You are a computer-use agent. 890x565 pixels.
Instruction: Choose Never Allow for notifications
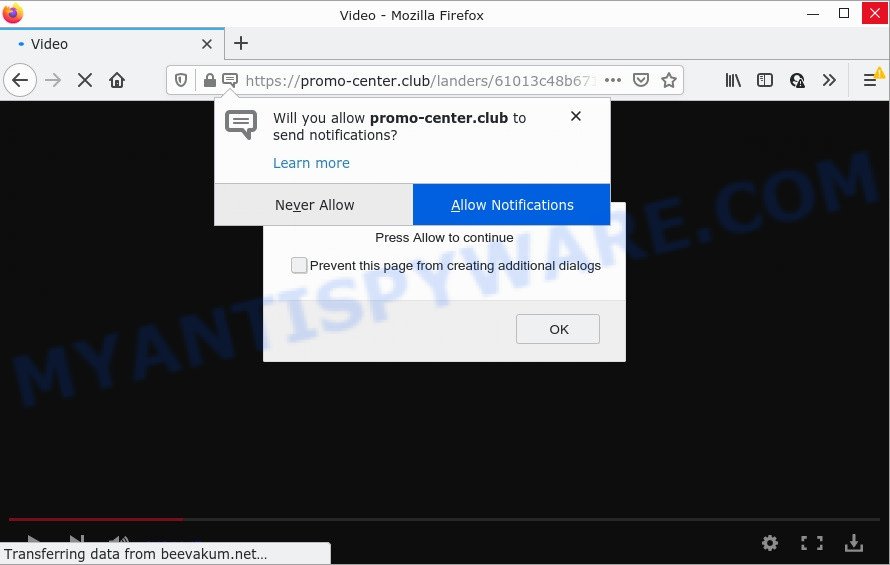(314, 204)
